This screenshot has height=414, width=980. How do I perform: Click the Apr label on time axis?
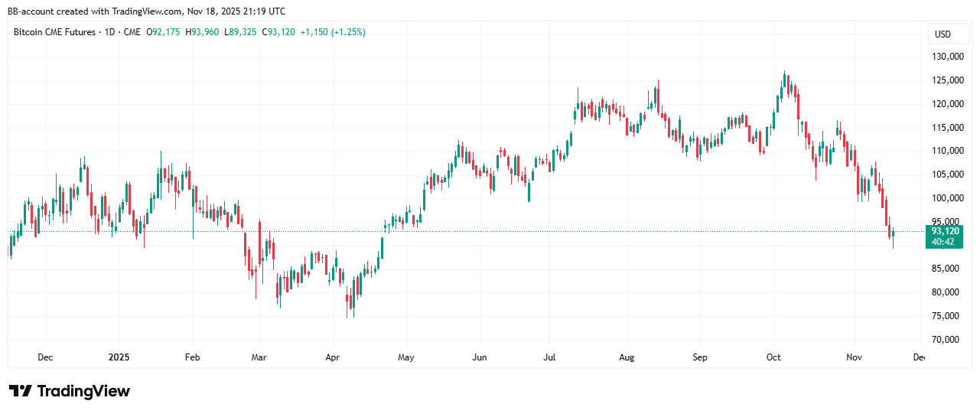click(333, 357)
